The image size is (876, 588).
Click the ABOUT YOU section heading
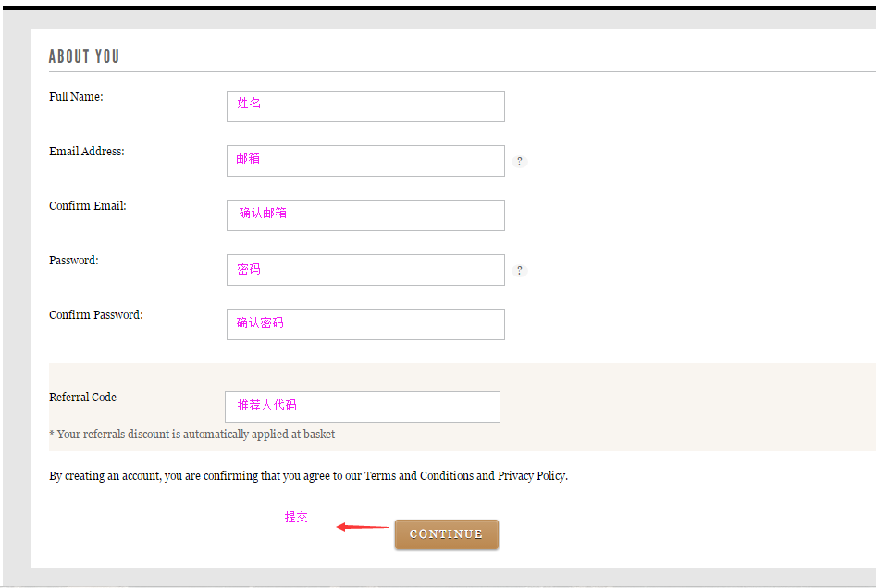point(84,56)
